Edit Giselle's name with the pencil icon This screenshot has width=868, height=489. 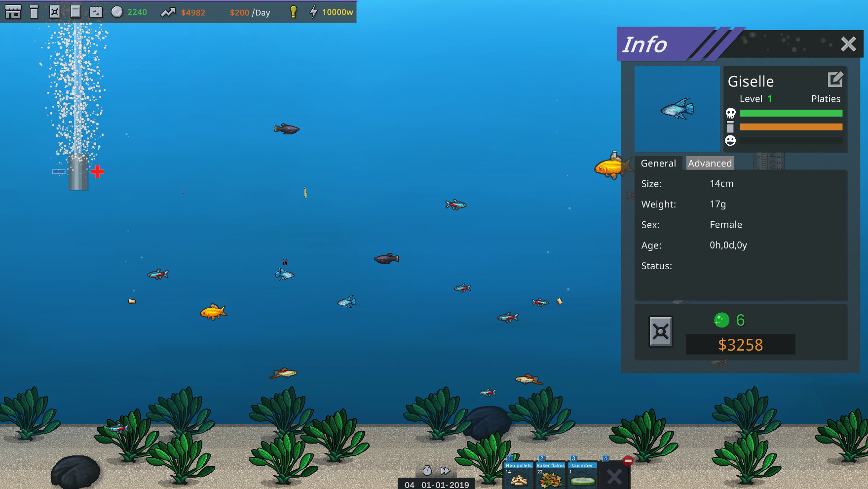click(834, 79)
